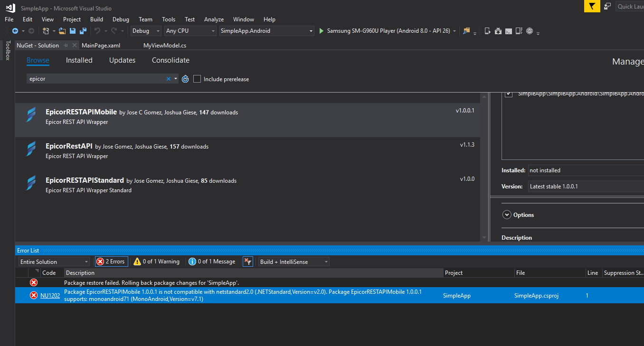Screen dimensions: 644x346
Task: Click the Visual Studio logo icon
Action: point(10,8)
